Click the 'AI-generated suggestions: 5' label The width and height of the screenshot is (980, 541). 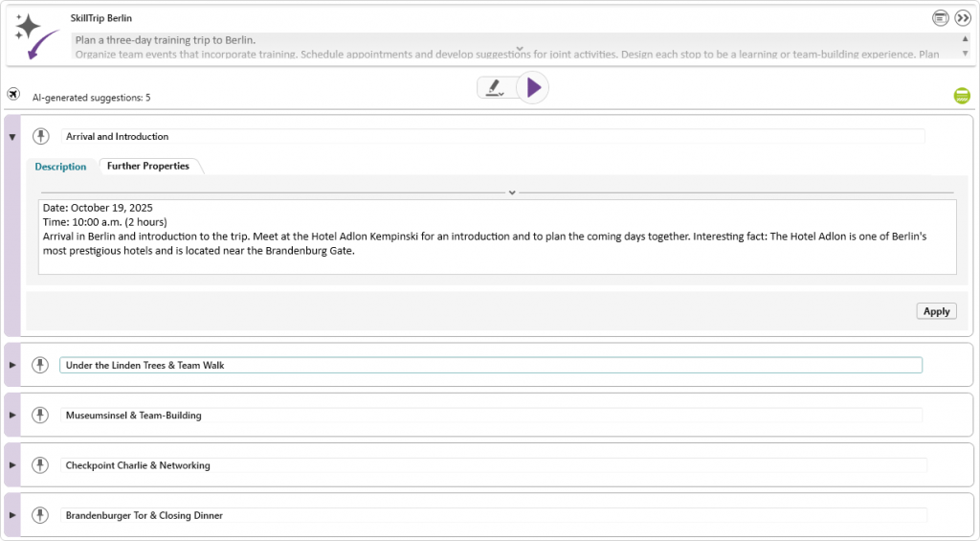91,98
